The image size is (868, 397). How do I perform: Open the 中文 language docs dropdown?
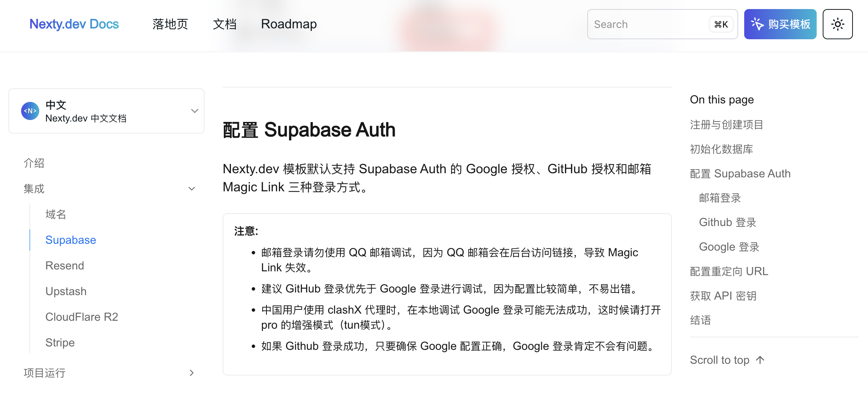[x=106, y=111]
